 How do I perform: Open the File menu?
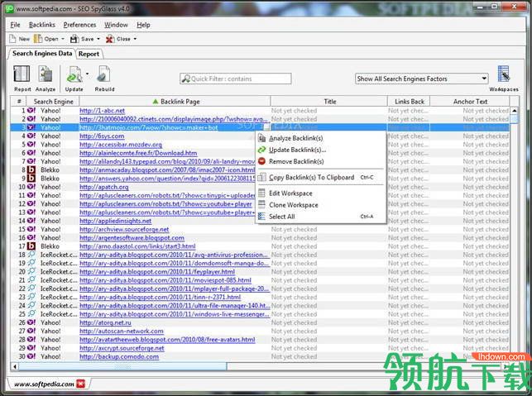click(15, 25)
